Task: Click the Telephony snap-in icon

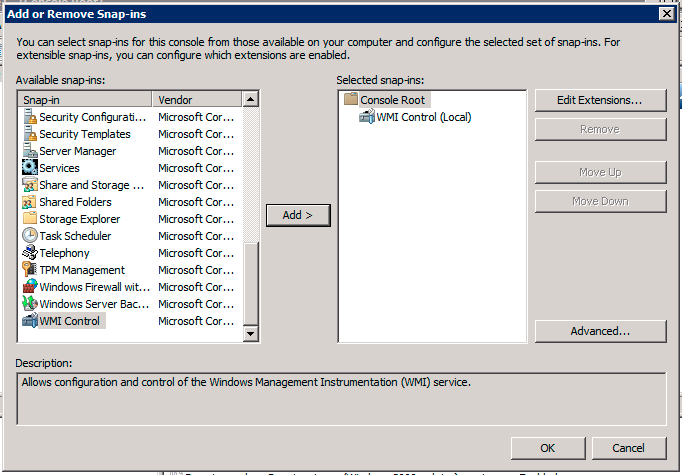Action: (30, 253)
